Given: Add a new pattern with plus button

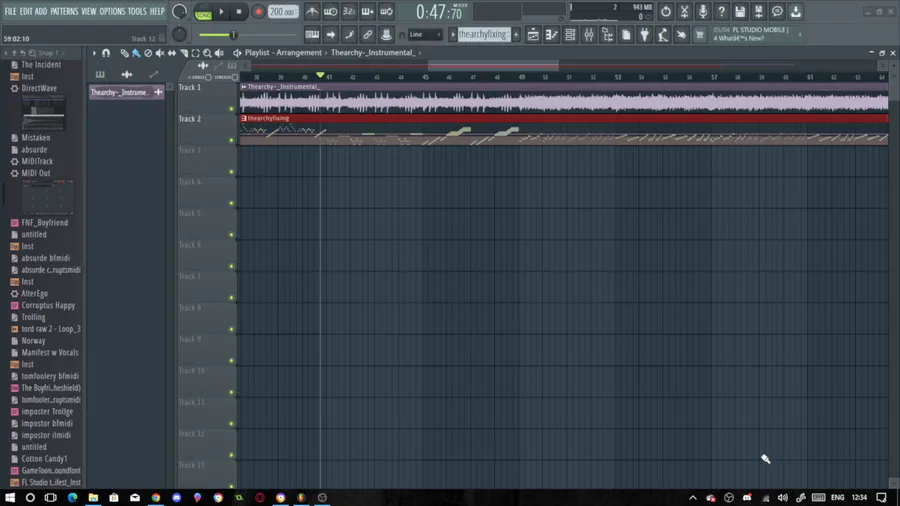Looking at the screenshot, I should click(x=516, y=34).
